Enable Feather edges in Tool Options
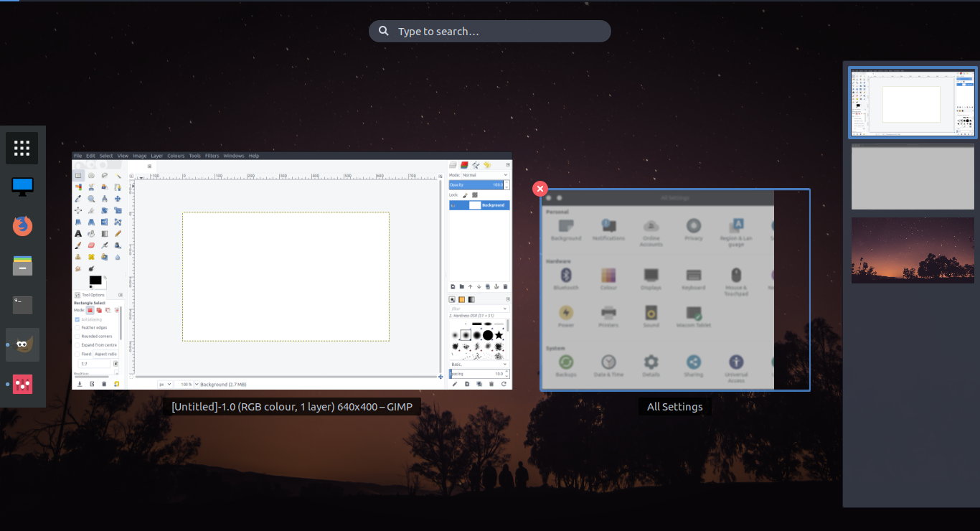Image resolution: width=980 pixels, height=531 pixels. tap(77, 326)
